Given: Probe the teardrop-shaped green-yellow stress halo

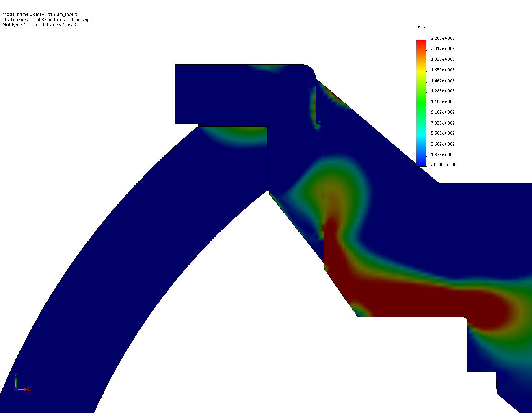Looking at the screenshot, I should (329, 187).
